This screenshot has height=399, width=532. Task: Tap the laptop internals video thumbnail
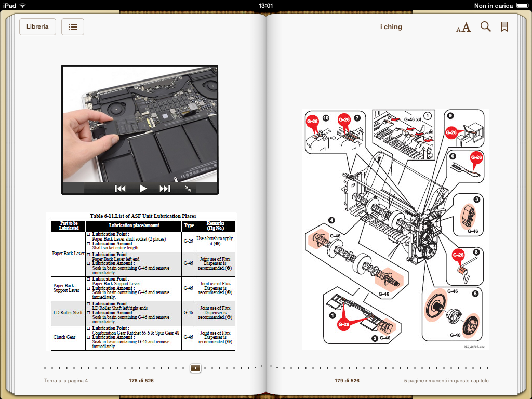(x=140, y=124)
